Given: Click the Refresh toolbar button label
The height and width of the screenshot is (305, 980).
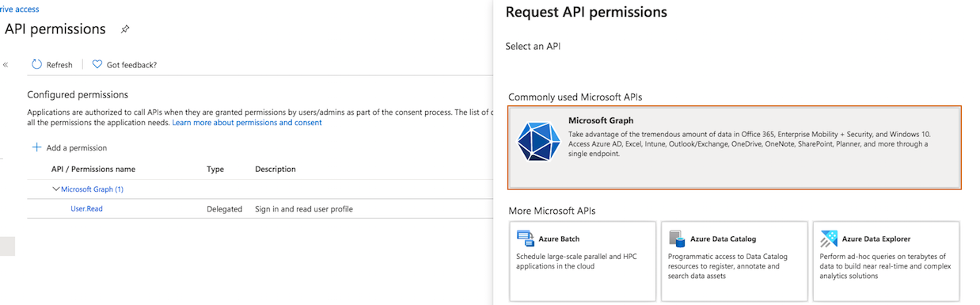Looking at the screenshot, I should (x=59, y=65).
